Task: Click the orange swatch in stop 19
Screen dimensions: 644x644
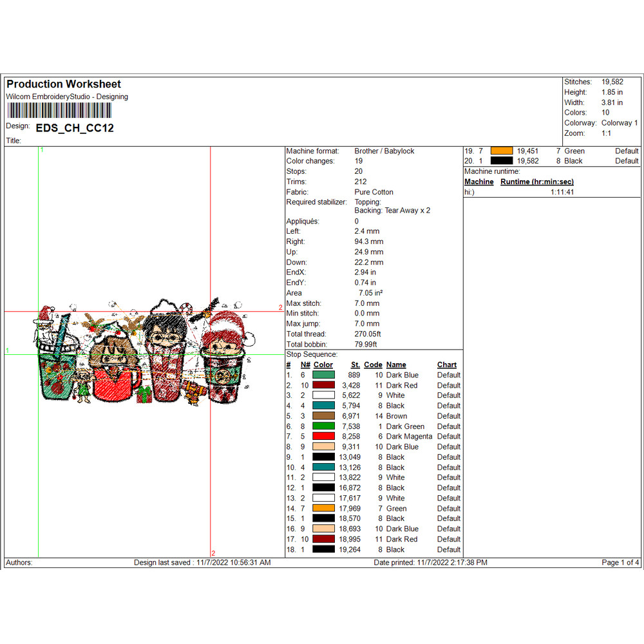Action: tap(502, 151)
